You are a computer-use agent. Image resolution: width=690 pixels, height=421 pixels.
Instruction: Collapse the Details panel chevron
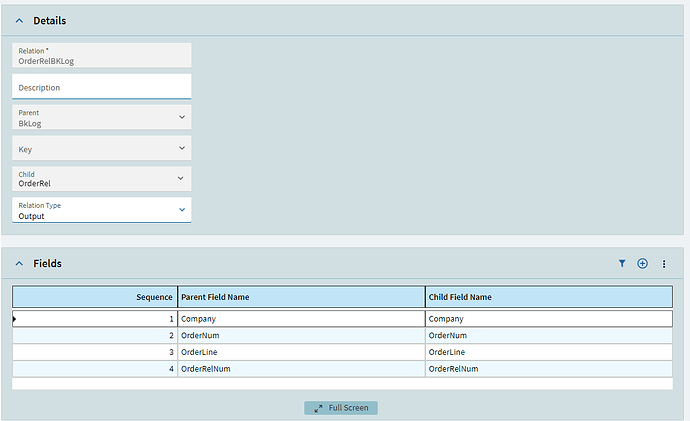pos(19,21)
